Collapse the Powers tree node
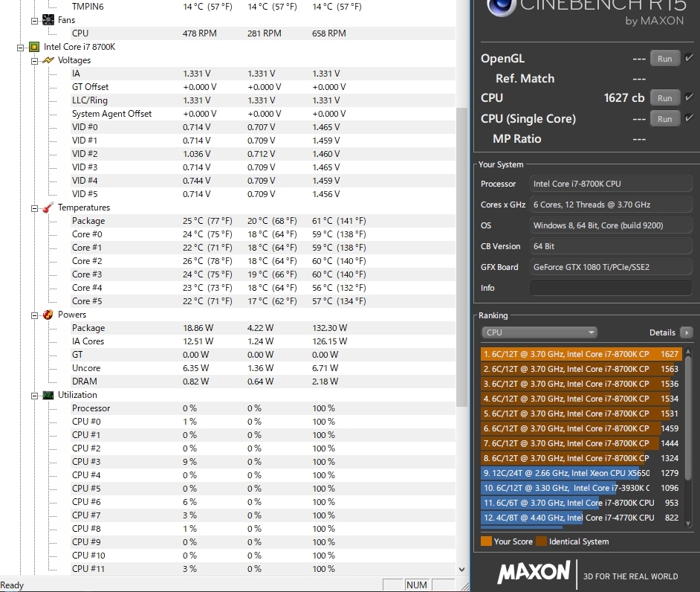 [x=34, y=316]
